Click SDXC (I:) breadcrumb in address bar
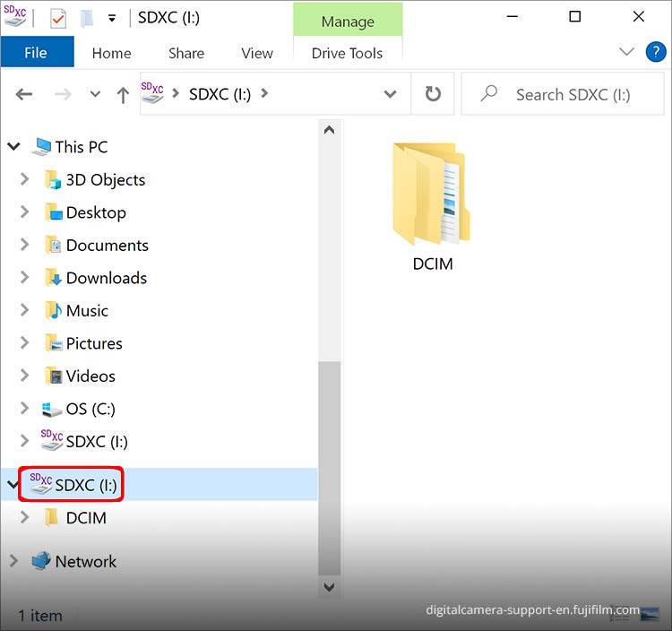 pyautogui.click(x=220, y=94)
